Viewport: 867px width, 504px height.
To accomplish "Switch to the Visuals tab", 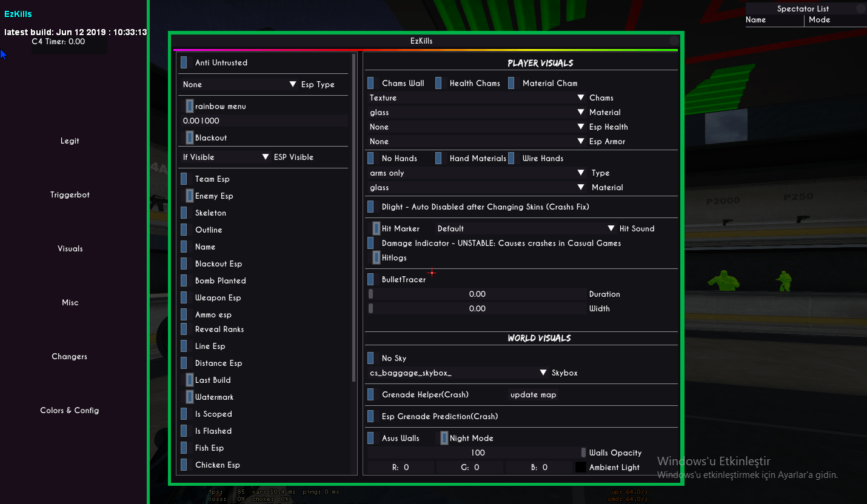I will pos(70,248).
